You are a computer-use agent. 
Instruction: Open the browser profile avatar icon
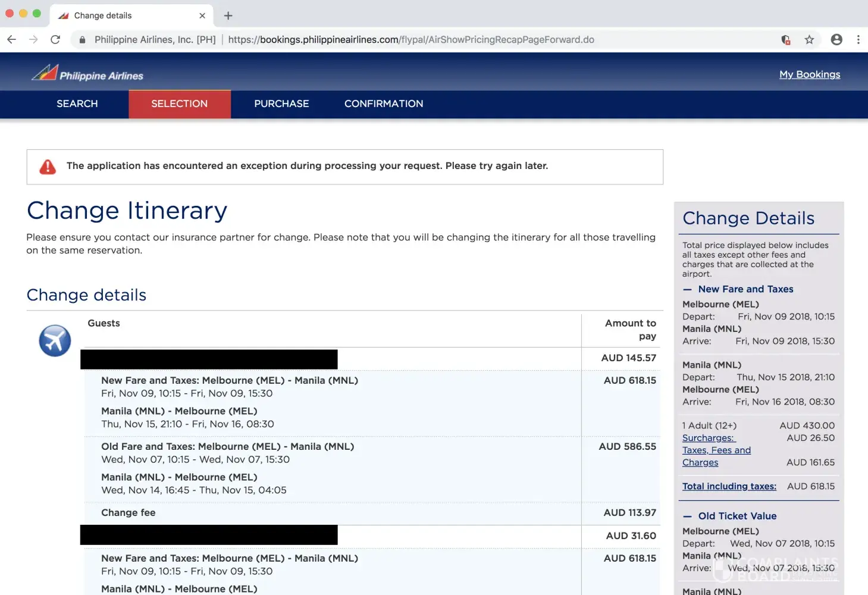click(836, 39)
